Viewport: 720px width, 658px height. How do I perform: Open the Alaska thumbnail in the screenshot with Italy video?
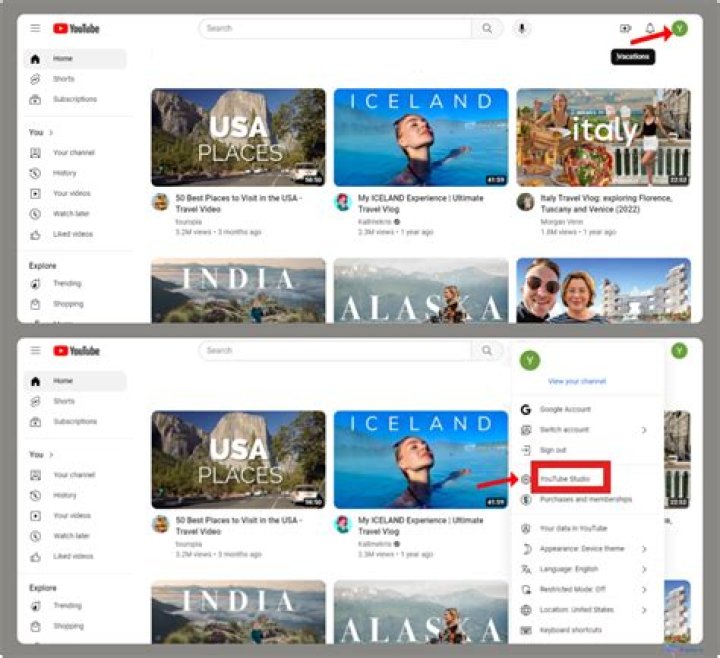pos(421,291)
